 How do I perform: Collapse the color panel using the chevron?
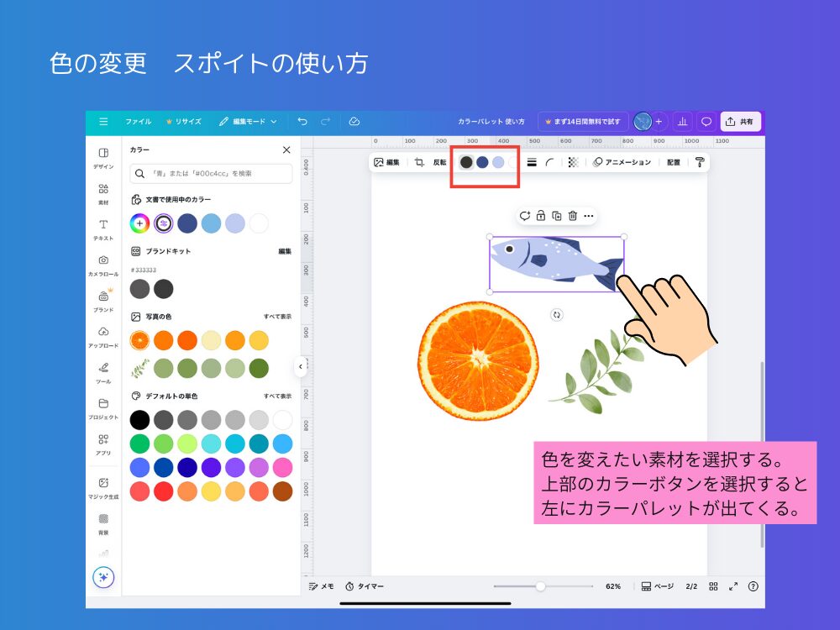point(300,367)
